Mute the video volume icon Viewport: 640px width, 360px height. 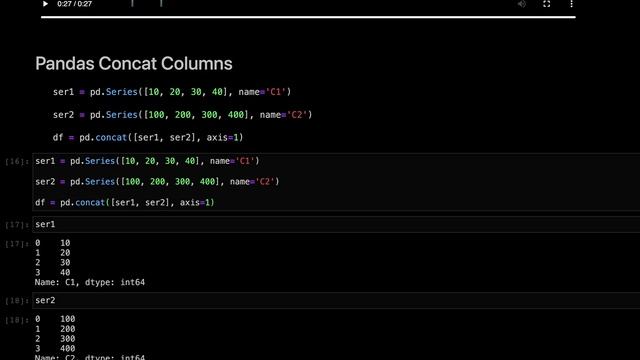(522, 4)
